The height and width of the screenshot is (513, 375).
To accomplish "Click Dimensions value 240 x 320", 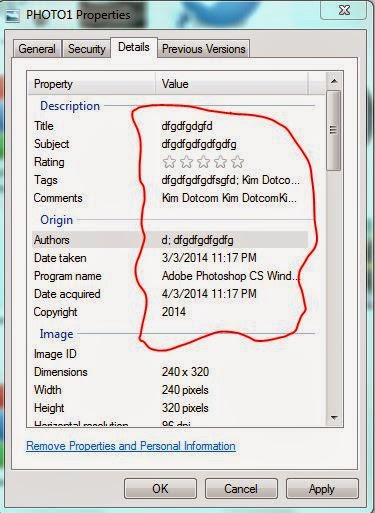I will pos(185,372).
